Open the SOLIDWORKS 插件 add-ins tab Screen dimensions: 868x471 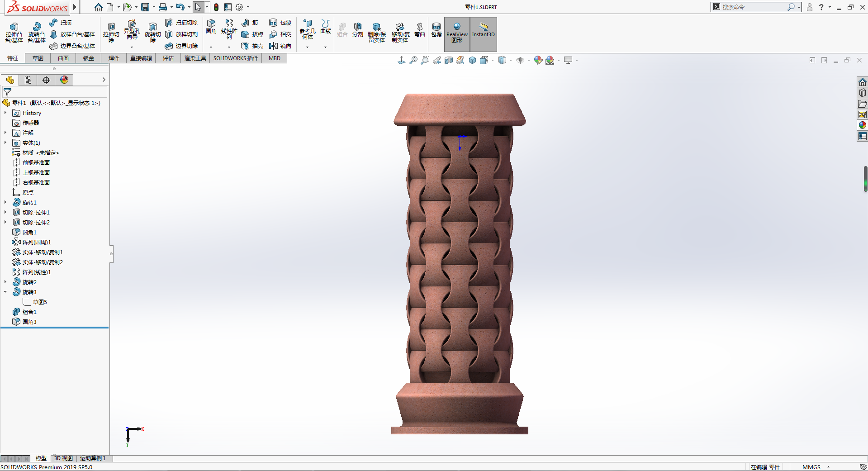click(x=236, y=58)
